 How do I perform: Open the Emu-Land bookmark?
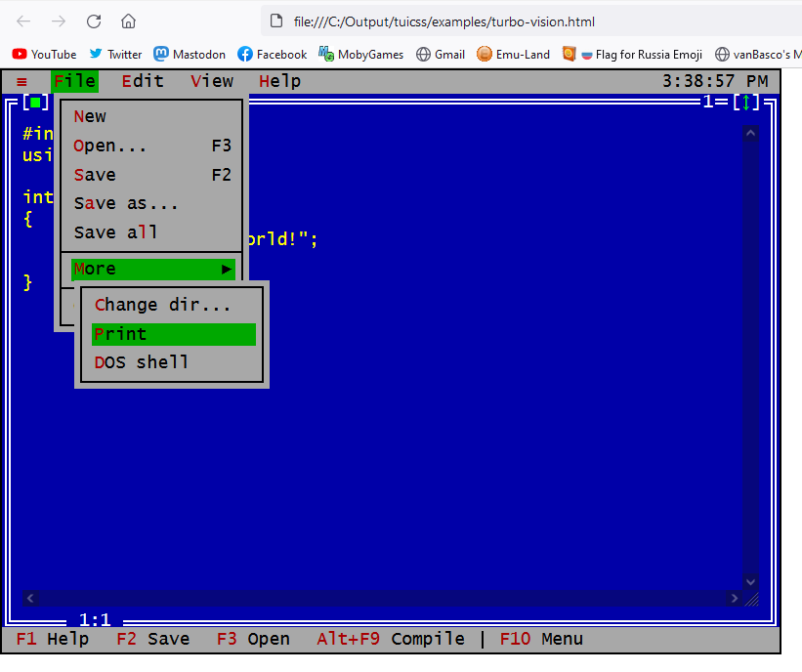tap(513, 55)
